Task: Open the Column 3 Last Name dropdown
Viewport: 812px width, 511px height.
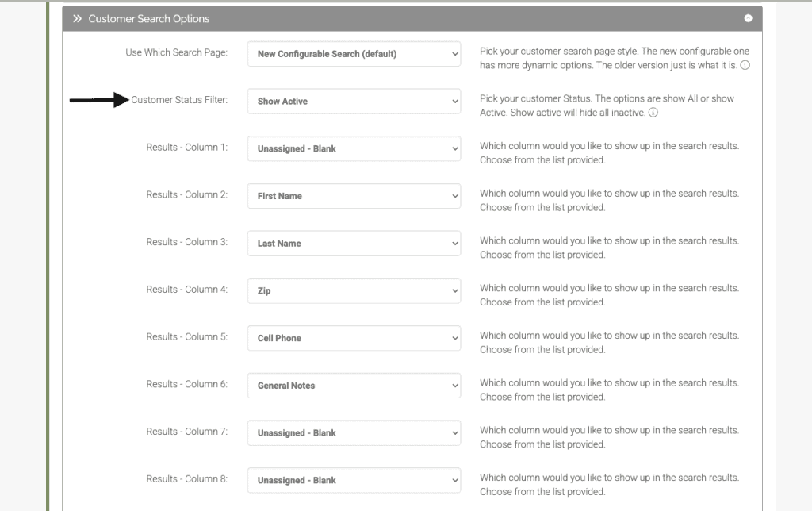Action: (x=354, y=244)
